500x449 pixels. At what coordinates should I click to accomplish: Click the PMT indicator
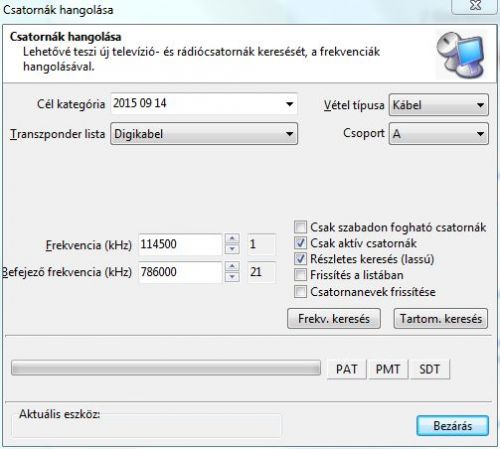tap(388, 369)
